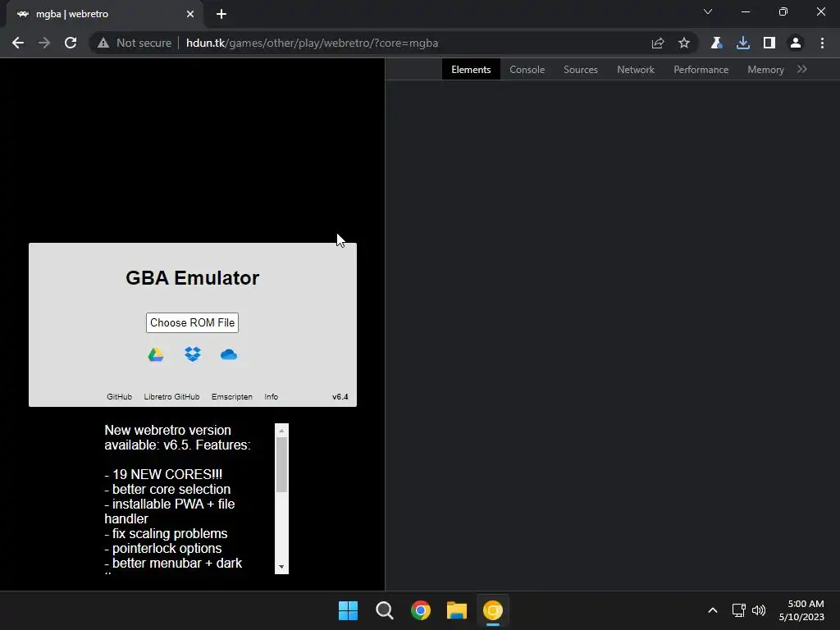Switch to the Sources DevTools tab

point(581,70)
